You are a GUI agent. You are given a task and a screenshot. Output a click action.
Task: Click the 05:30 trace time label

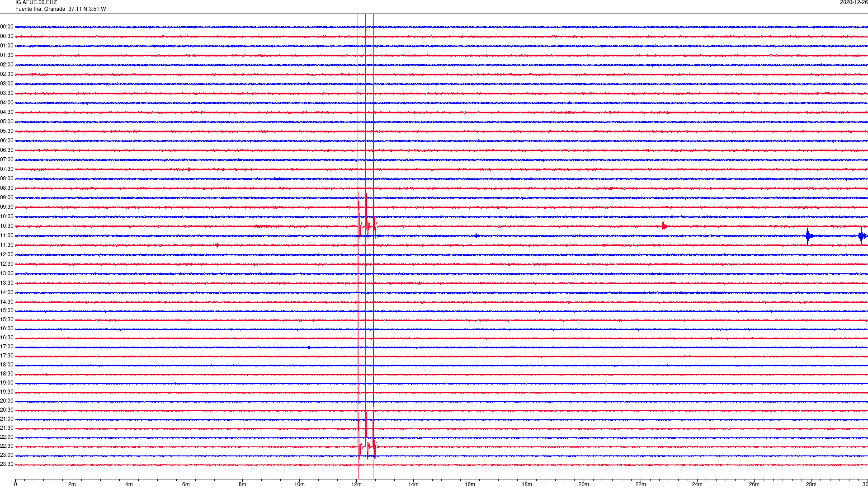(x=7, y=131)
